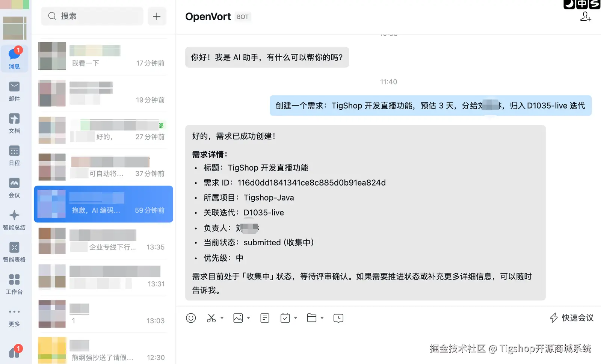The image size is (601, 364).
Task: Select the highlighted chat from 59分钟前
Action: (103, 204)
